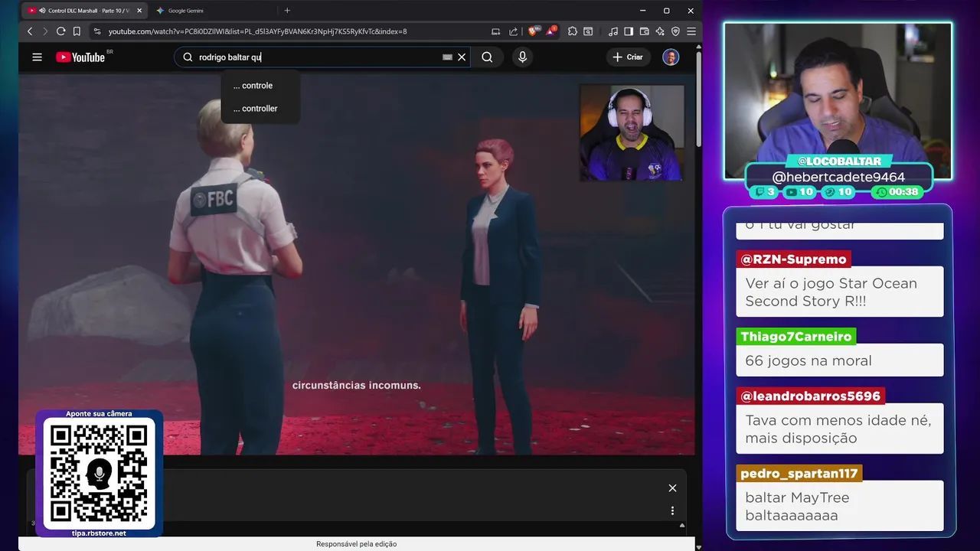Open the YouTube hamburger guide menu

pyautogui.click(x=37, y=57)
